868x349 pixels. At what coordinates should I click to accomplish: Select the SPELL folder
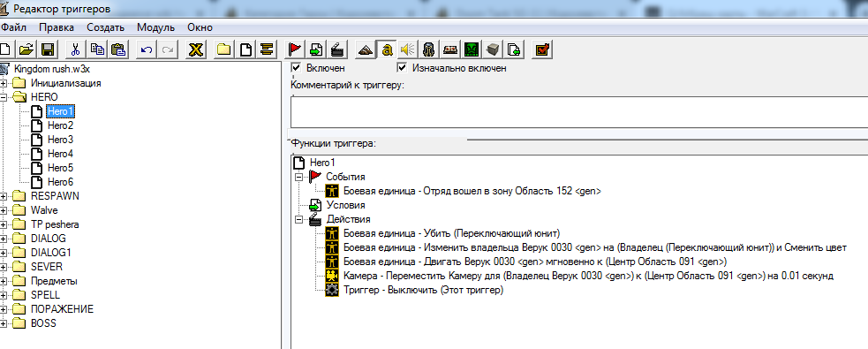(45, 295)
